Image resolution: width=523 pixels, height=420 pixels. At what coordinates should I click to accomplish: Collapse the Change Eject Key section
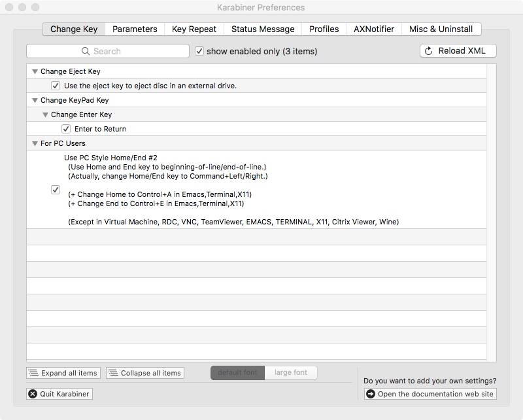point(35,71)
